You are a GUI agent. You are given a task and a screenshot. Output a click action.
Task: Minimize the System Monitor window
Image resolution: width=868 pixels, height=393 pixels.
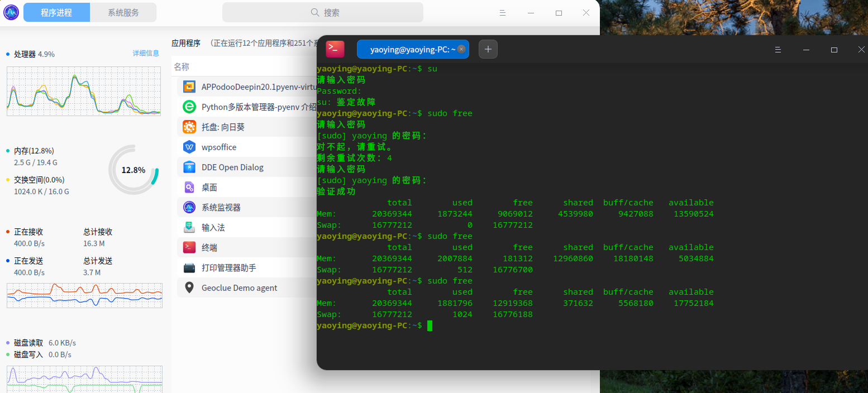coord(531,12)
